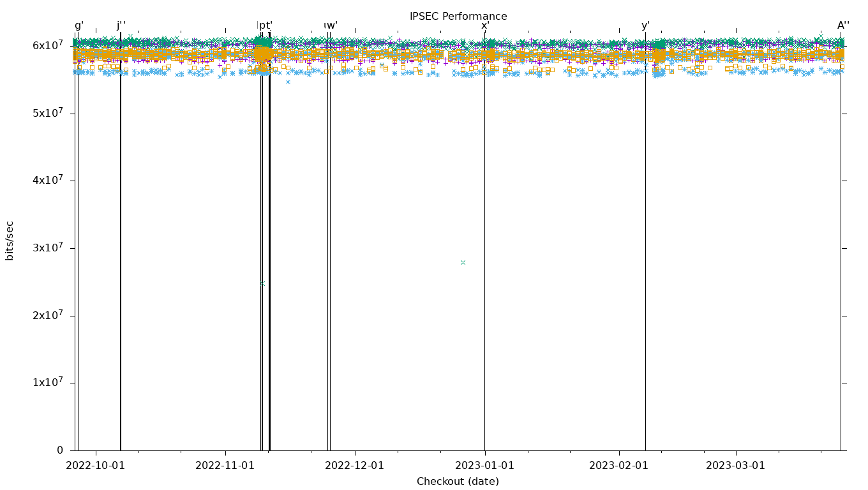Screen dimensions: 868x490
Task: Click the 3x10^7 y-axis tick label
Action: click(x=48, y=247)
